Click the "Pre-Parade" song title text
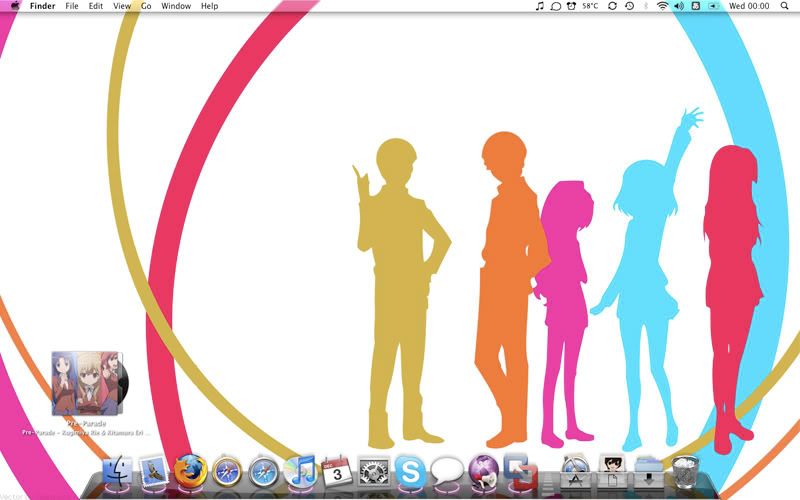The width and height of the screenshot is (800, 500). point(87,423)
